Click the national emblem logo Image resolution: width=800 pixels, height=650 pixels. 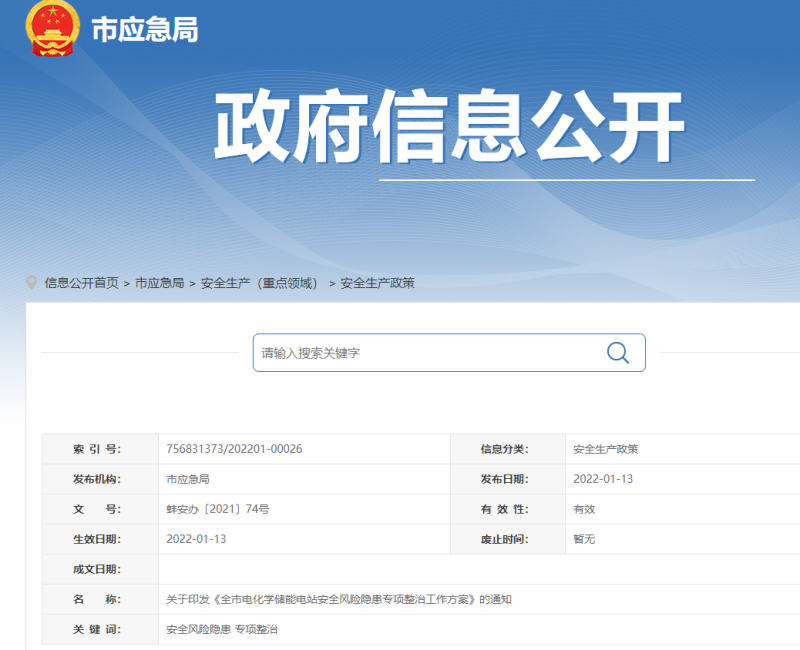point(53,29)
